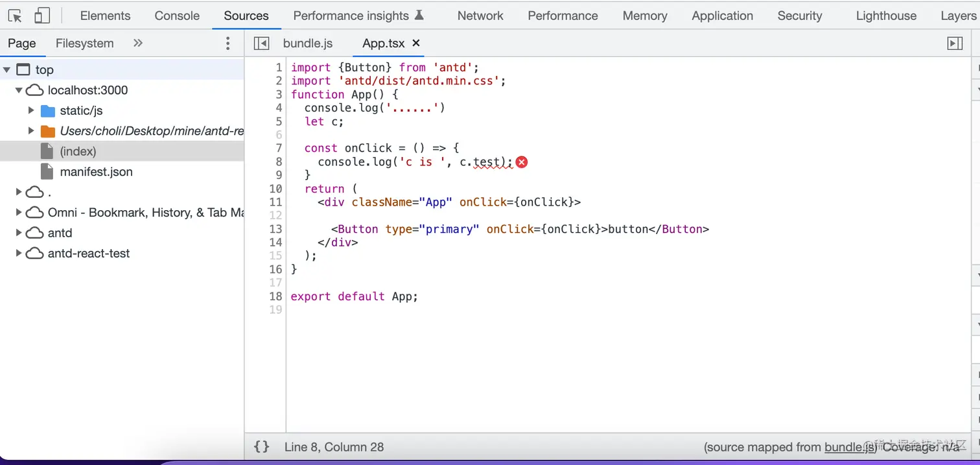Screen dimensions: 980x465
Task: Click the static/js blue folder icon
Action: (48, 111)
